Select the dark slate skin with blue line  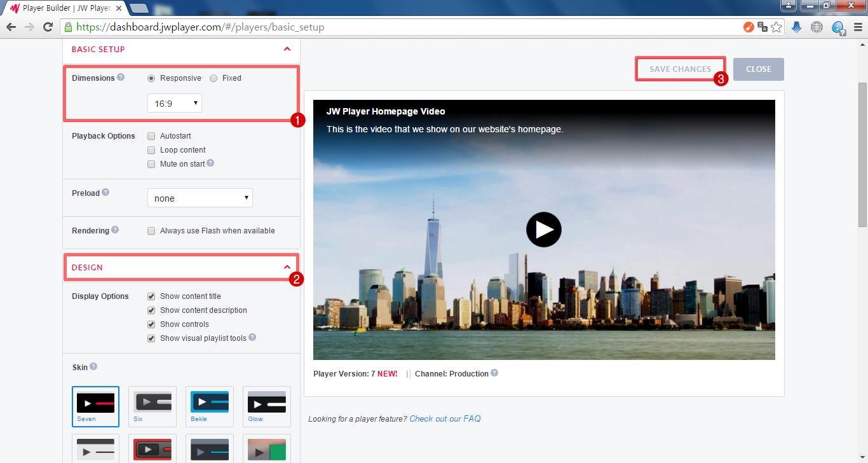pyautogui.click(x=210, y=449)
